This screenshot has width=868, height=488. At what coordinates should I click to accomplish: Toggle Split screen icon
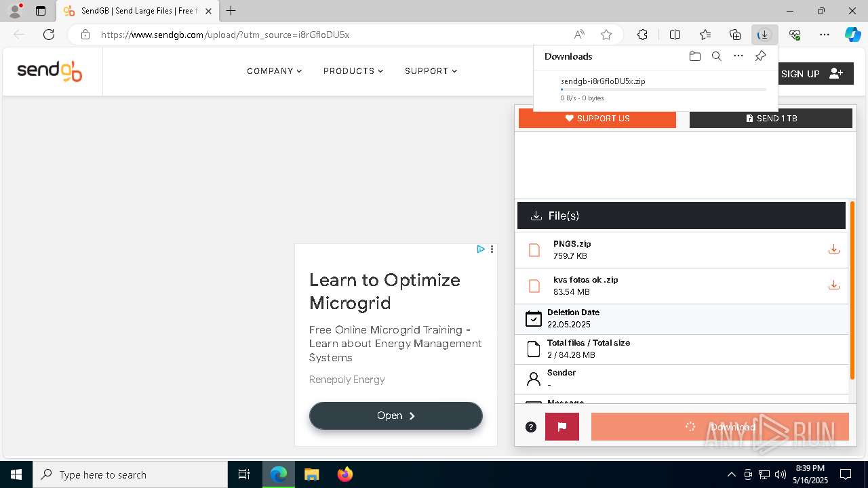click(675, 35)
